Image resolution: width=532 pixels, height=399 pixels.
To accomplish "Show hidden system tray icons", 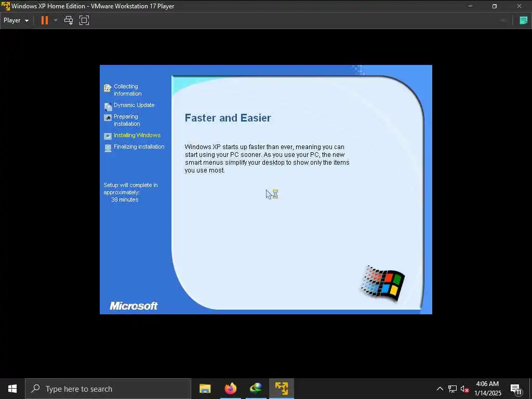I will pos(440,389).
